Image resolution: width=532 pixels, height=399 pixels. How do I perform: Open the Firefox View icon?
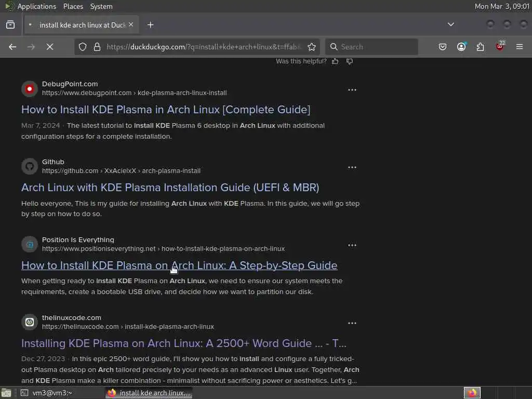[10, 25]
